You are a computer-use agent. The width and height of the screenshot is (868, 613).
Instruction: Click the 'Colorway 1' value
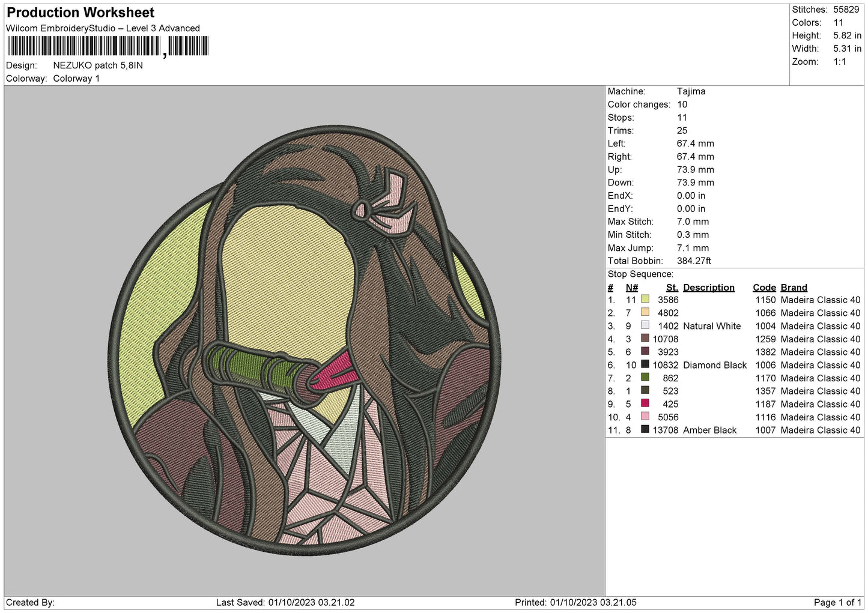[x=76, y=79]
